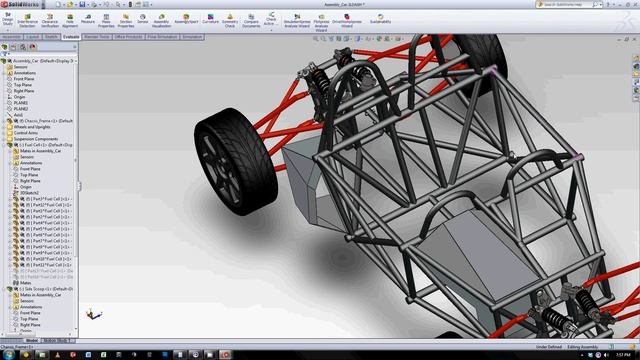Switch to the Sketch tab
Image resolution: width=640 pixels, height=360 pixels.
(x=51, y=37)
